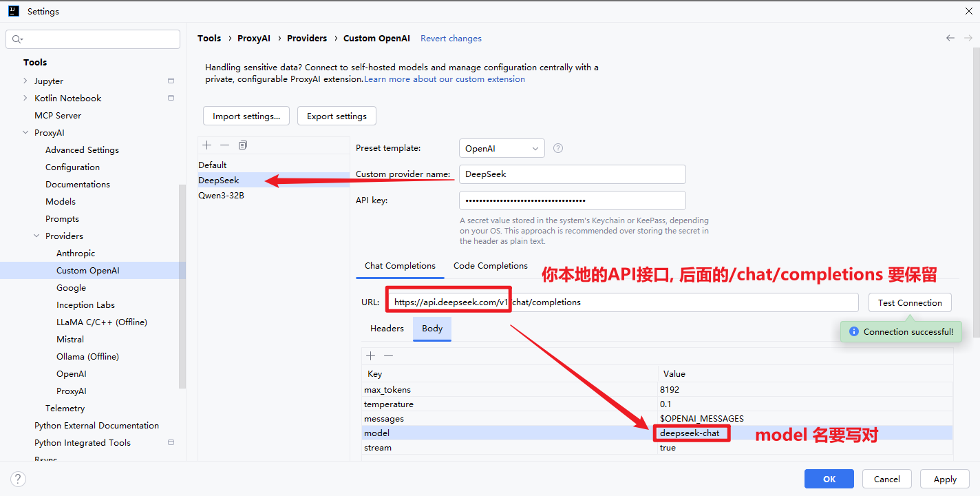Click the stream value true cell
This screenshot has height=496, width=980.
(x=805, y=447)
